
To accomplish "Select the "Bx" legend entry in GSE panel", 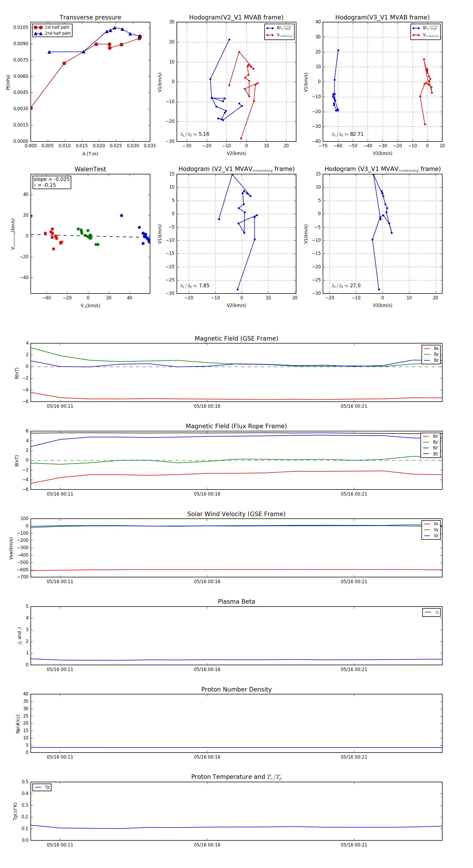I will coord(431,349).
